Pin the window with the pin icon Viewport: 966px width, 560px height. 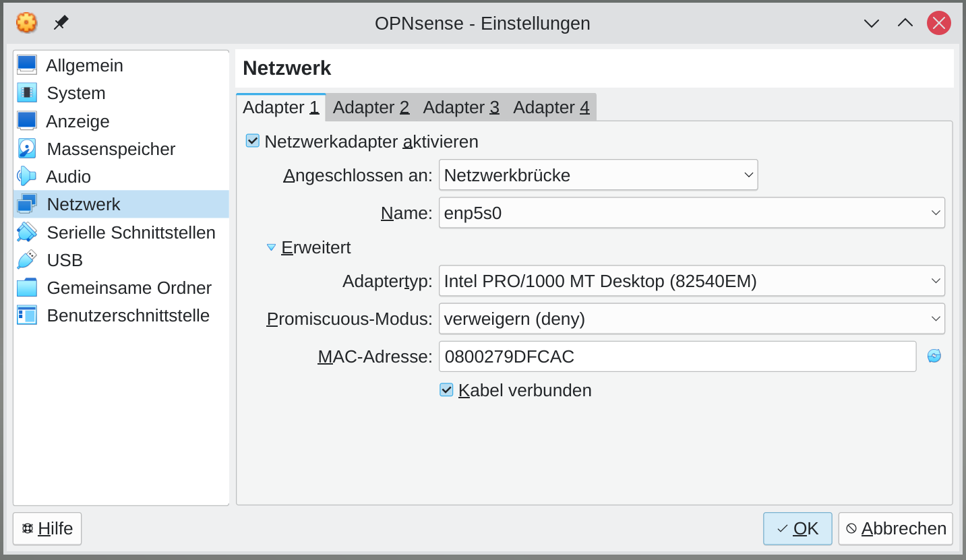tap(61, 23)
